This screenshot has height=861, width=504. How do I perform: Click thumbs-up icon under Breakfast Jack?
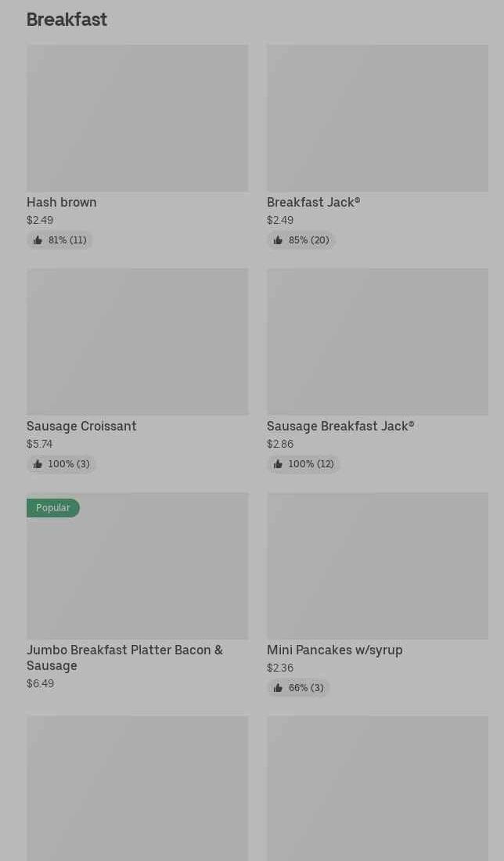(278, 240)
